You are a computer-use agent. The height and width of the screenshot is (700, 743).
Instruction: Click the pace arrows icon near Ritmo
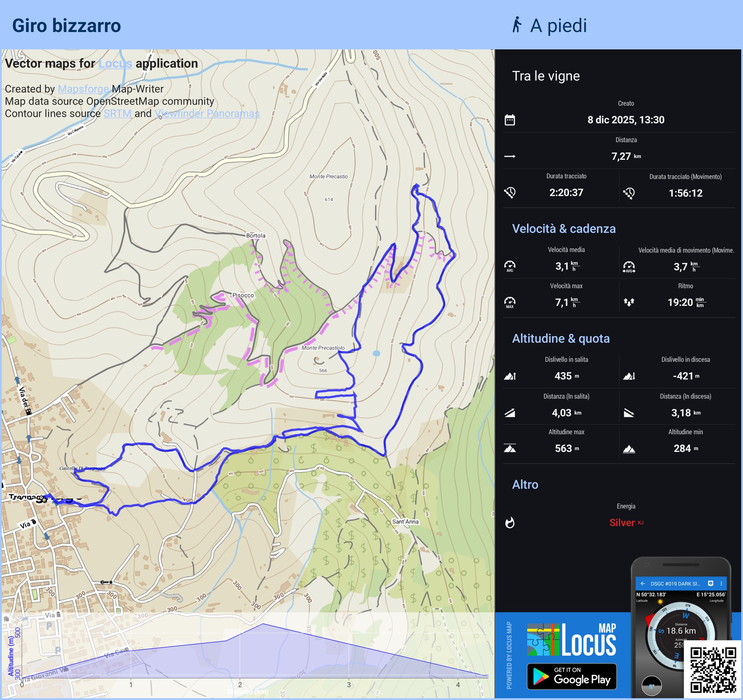[x=629, y=302]
